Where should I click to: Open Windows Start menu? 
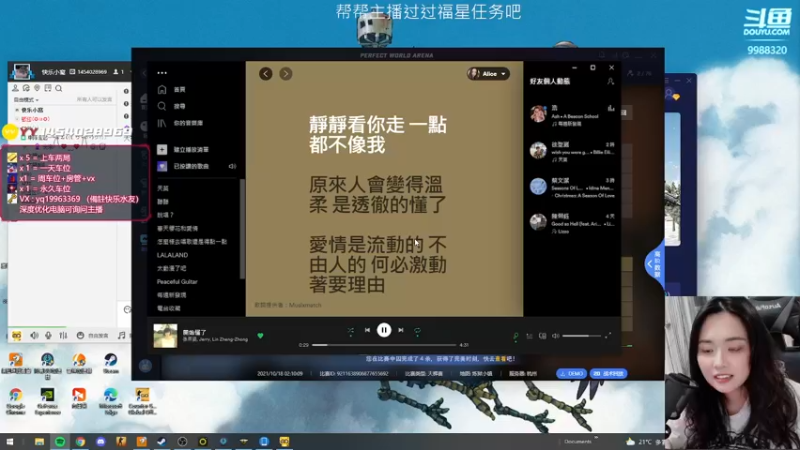tap(10, 441)
